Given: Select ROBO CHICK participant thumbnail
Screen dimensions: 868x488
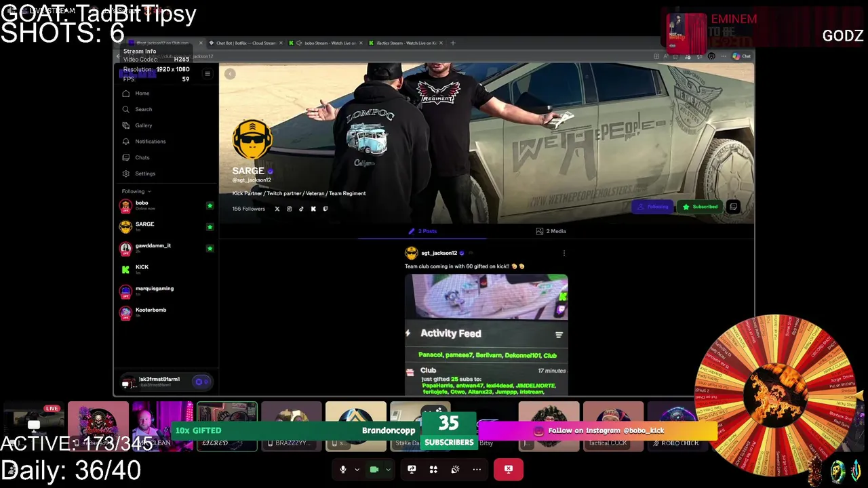Looking at the screenshot, I should pyautogui.click(x=678, y=426).
